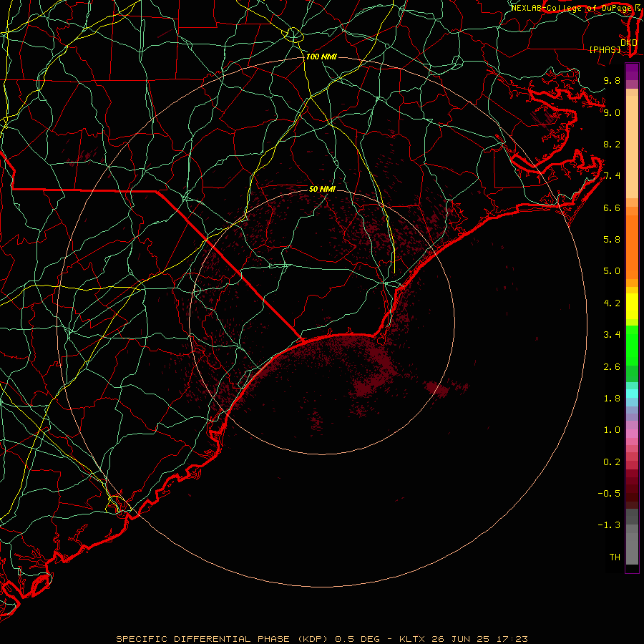644x644 pixels.
Task: Click the 2.6 scale value label
Action: (x=612, y=367)
